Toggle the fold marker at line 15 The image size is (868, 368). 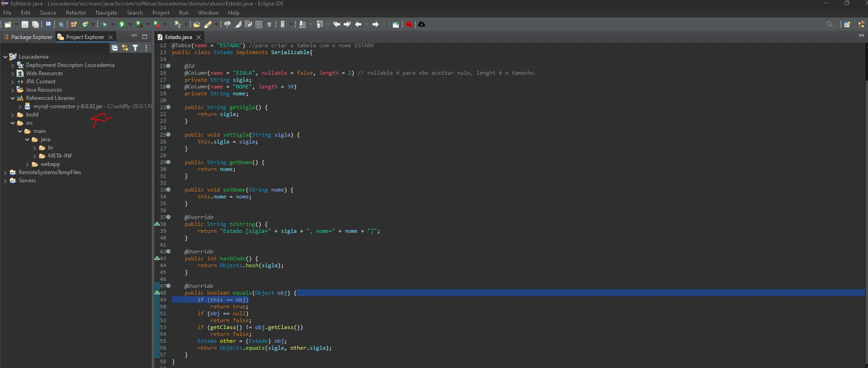[x=169, y=66]
